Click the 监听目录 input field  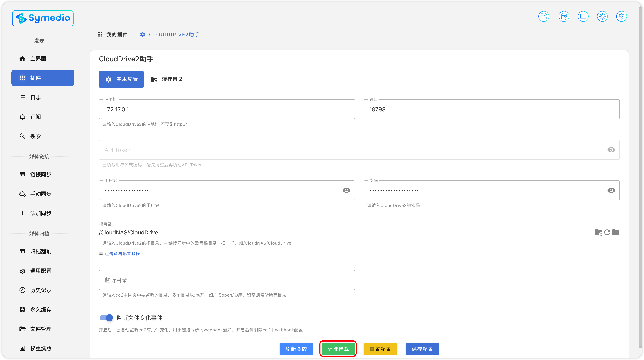(227, 280)
